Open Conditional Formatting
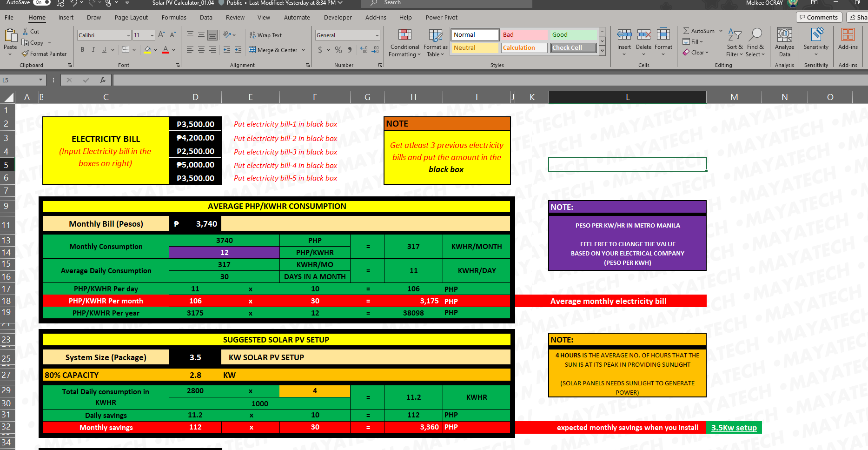The height and width of the screenshot is (450, 868). [x=404, y=42]
